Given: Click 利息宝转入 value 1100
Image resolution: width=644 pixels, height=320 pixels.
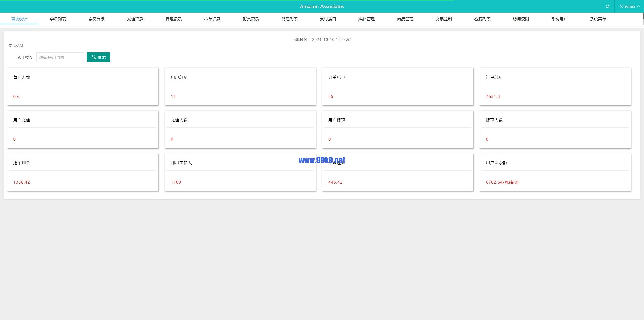Looking at the screenshot, I should point(176,182).
